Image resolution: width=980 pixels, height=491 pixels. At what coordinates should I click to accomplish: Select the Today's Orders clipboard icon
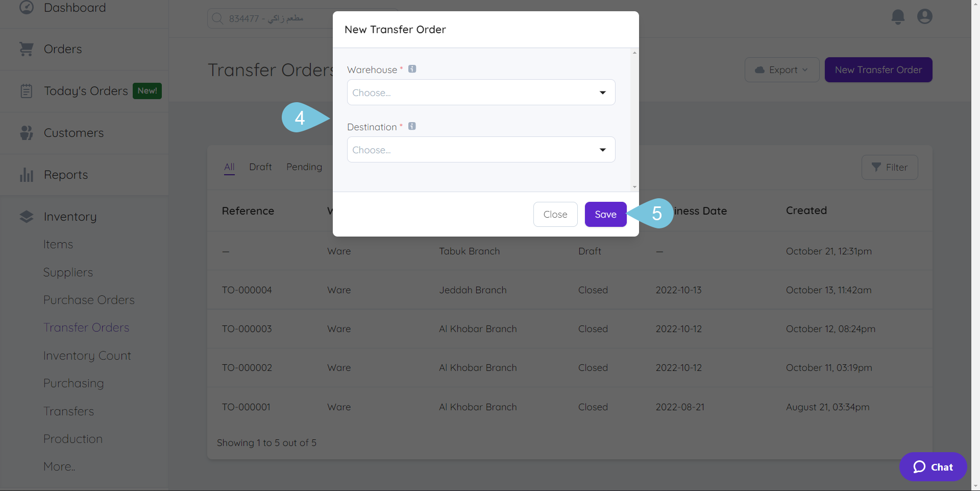tap(26, 91)
